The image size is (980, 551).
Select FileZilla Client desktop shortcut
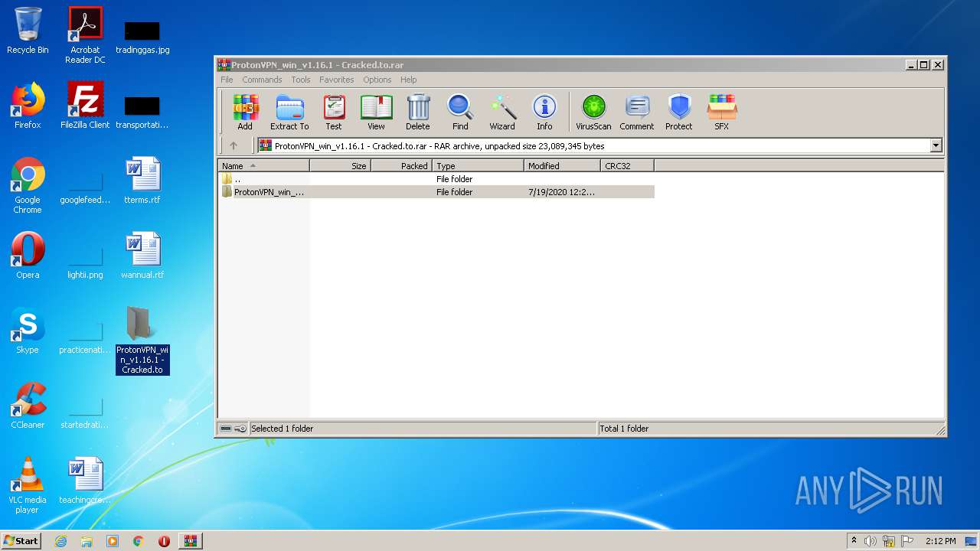85,106
